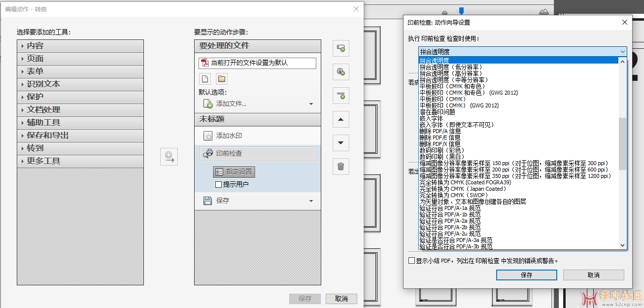This screenshot has height=308, width=644.
Task: Select 嵌入字体 from the profile list
Action: point(431,119)
